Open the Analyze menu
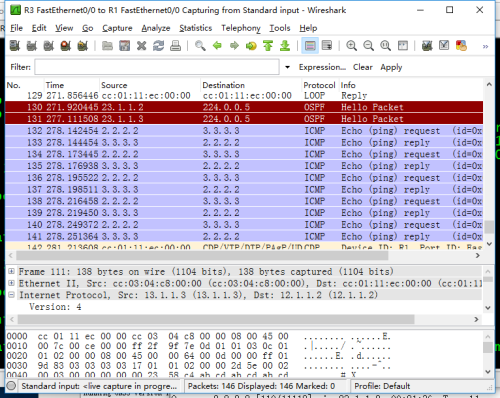The image size is (500, 398). [x=156, y=28]
